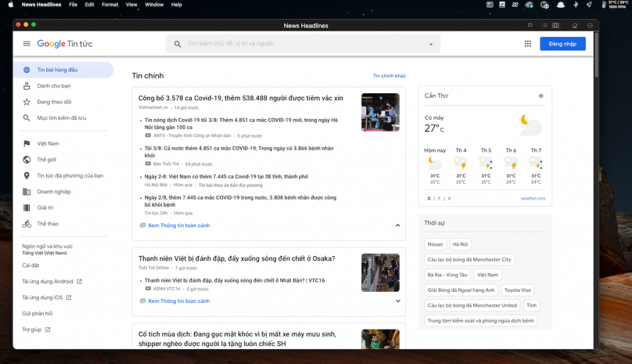Enable column view in window toolbar
The height and width of the screenshot is (364, 632).
(555, 25)
